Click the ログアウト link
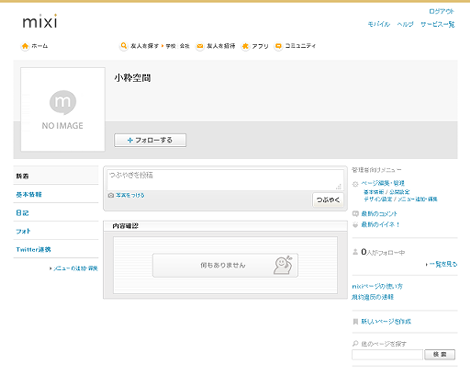470x375 pixels. 441,12
